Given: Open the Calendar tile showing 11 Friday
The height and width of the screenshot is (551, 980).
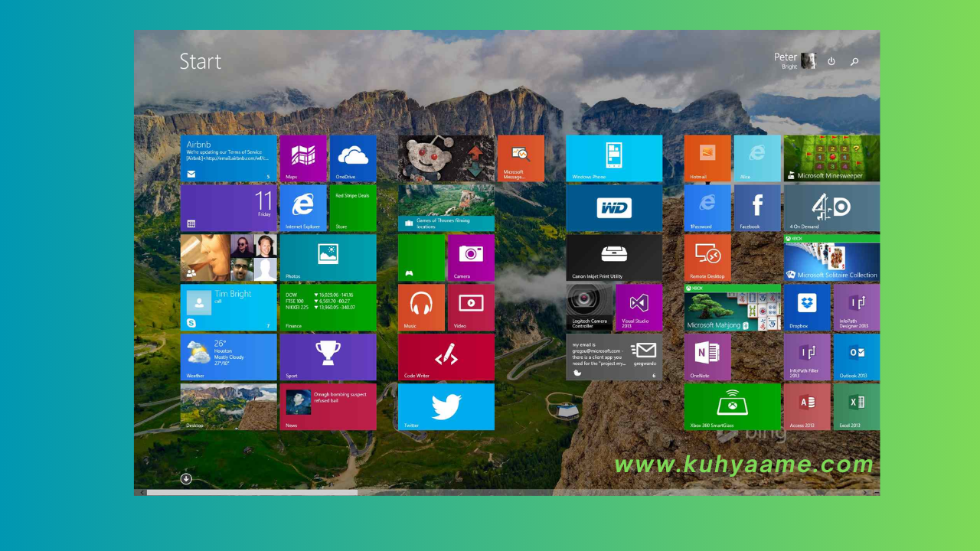Looking at the screenshot, I should click(228, 208).
